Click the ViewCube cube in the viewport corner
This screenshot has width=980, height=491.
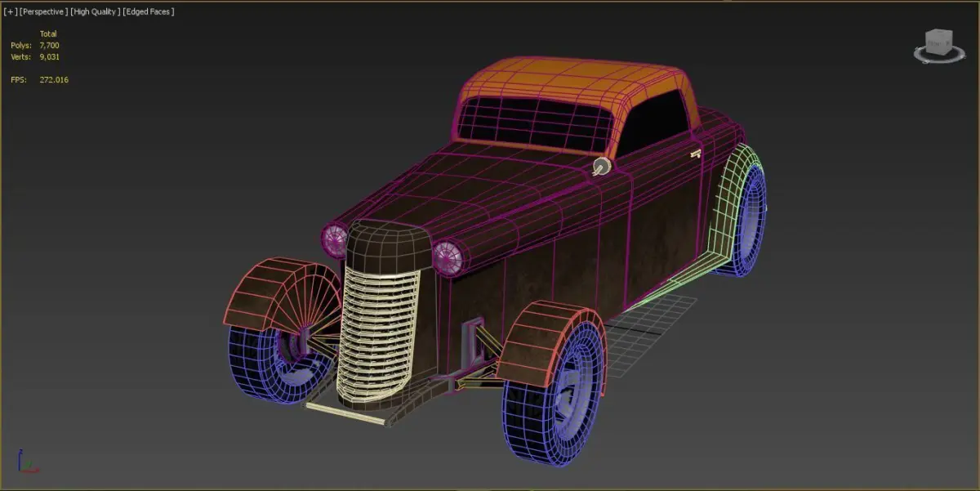point(938,41)
